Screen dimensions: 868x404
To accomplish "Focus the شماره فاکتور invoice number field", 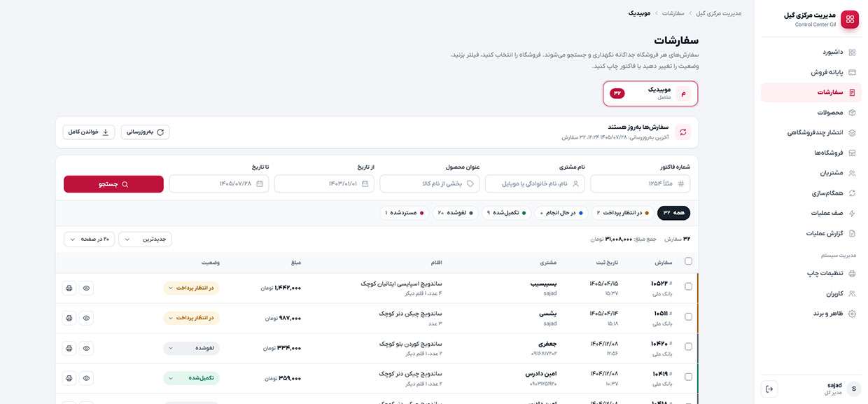I will tap(640, 183).
